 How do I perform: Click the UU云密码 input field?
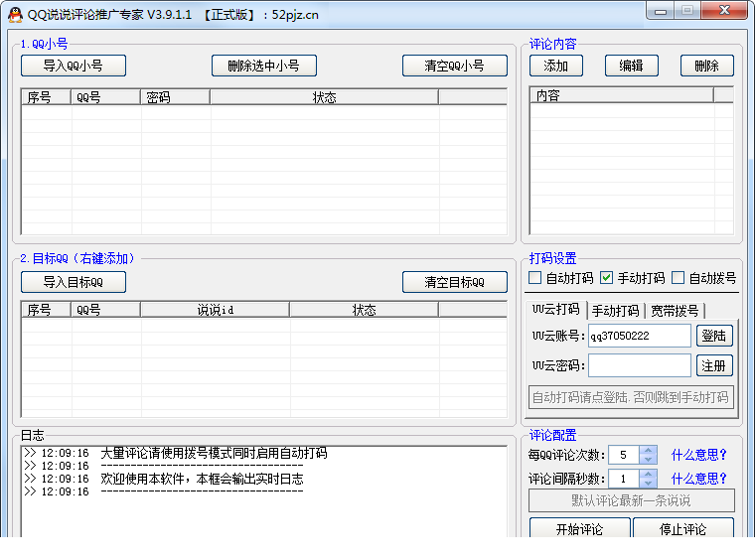coord(640,365)
